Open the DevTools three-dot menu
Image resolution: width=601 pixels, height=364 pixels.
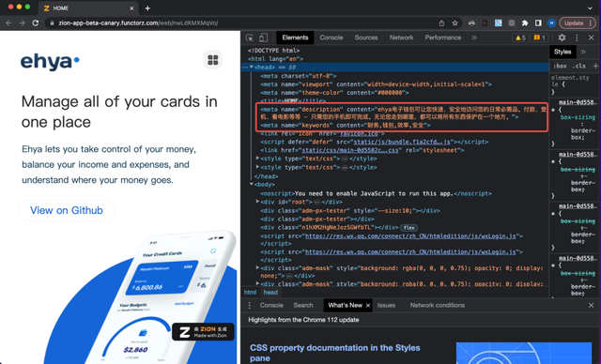[x=577, y=38]
